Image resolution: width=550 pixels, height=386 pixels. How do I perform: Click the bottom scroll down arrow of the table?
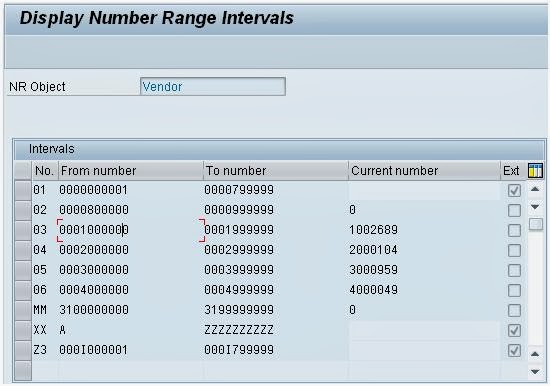[x=535, y=372]
